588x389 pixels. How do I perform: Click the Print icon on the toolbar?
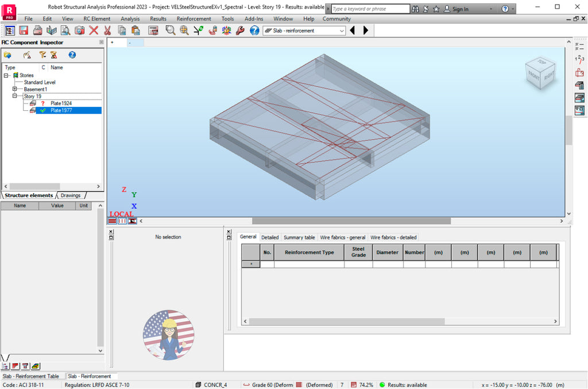(x=37, y=30)
